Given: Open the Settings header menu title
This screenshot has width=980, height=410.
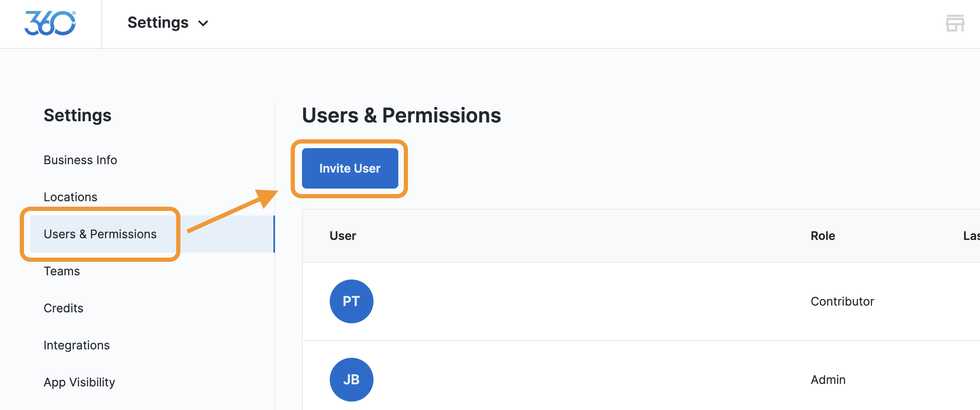Looking at the screenshot, I should (x=158, y=23).
